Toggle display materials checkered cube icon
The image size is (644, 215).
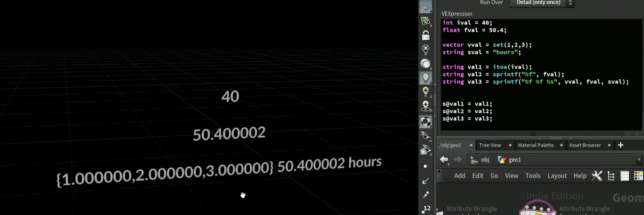click(x=426, y=122)
